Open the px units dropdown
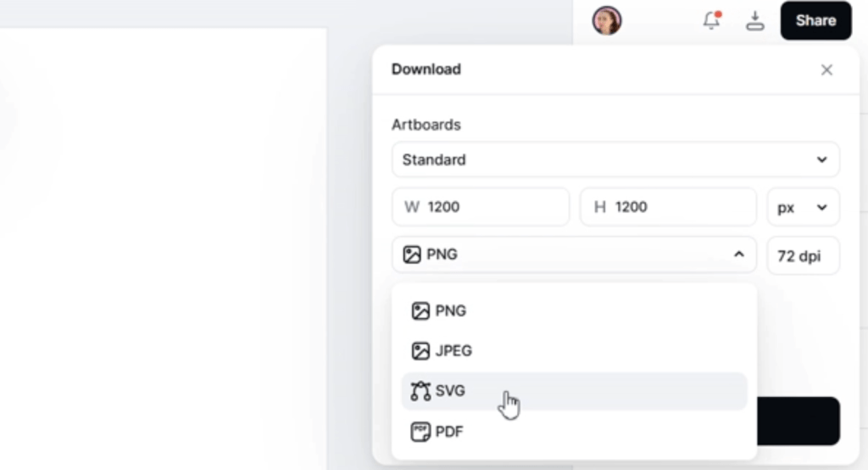868x470 pixels. [803, 207]
